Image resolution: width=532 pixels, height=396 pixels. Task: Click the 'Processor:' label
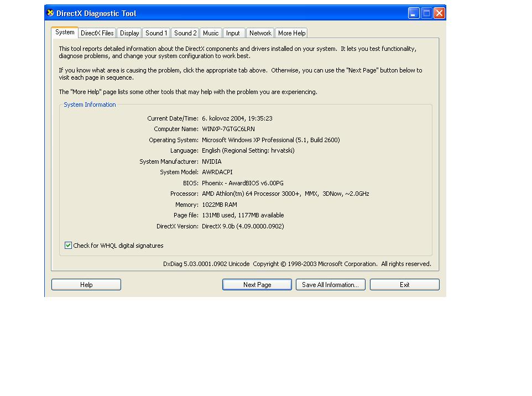184,194
